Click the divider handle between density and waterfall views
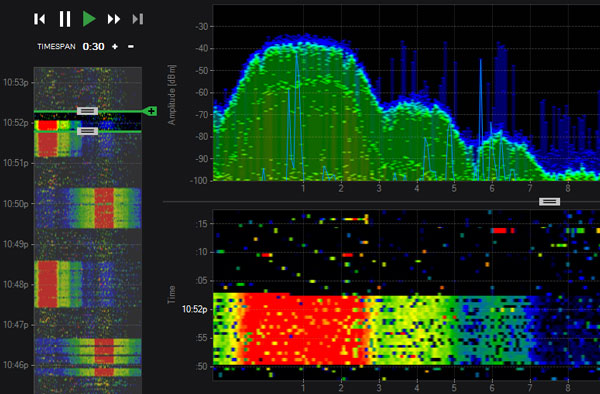 coord(549,202)
